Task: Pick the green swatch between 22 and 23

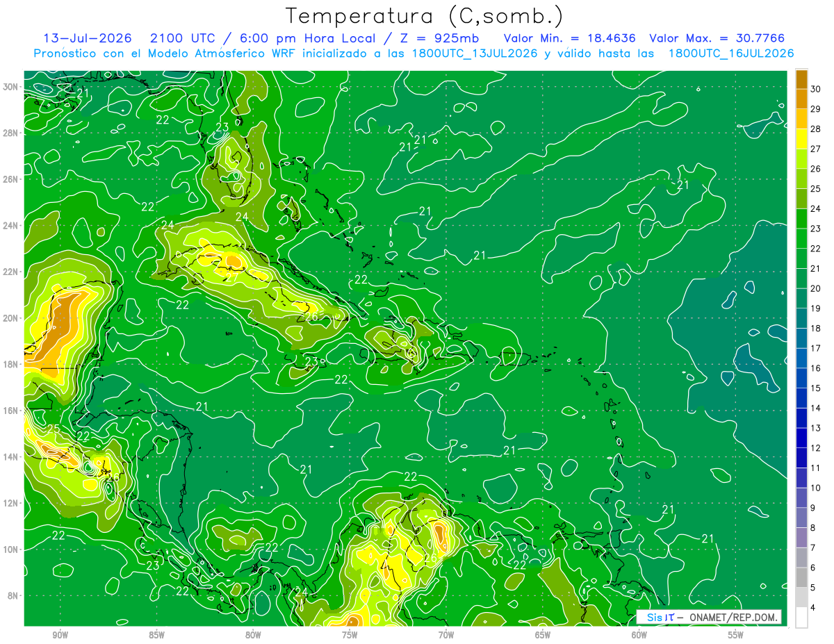Action: point(801,238)
